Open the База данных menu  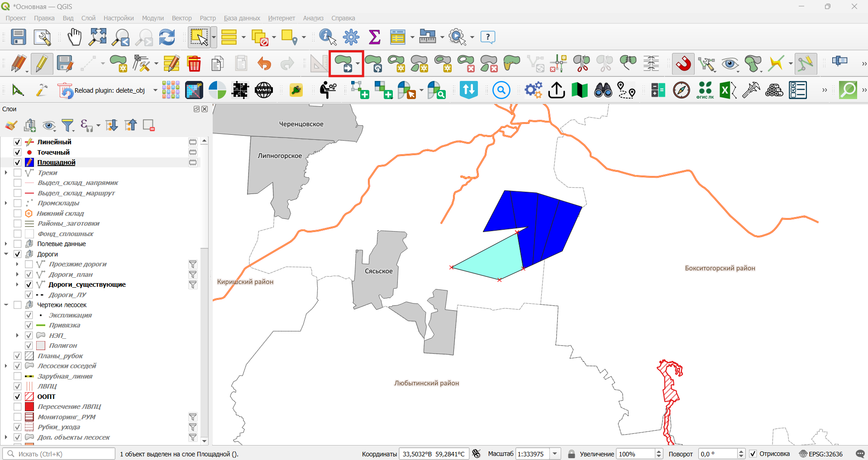[242, 18]
